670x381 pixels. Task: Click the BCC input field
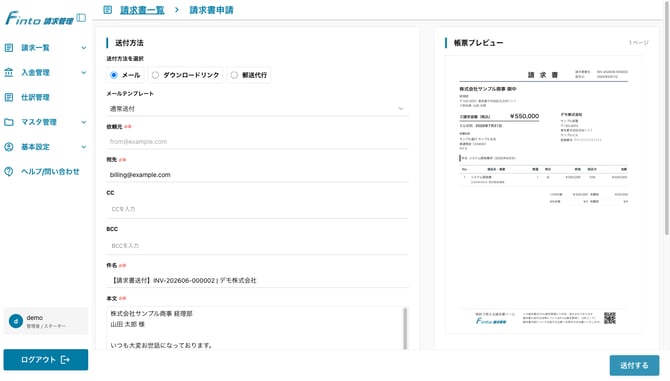(x=257, y=246)
